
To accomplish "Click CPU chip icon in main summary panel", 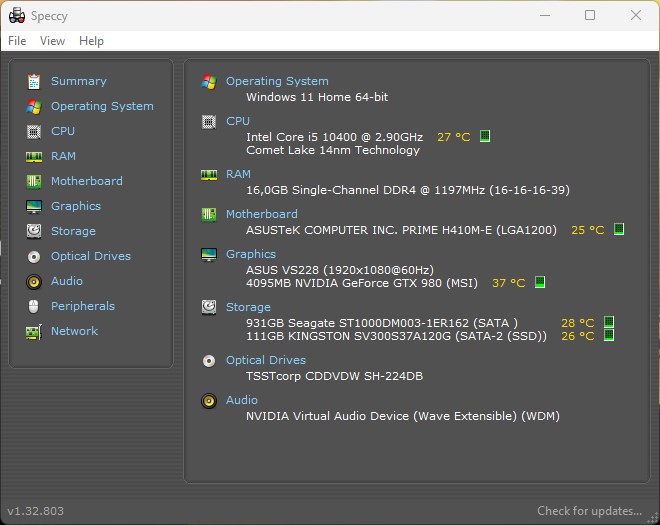I will (209, 122).
